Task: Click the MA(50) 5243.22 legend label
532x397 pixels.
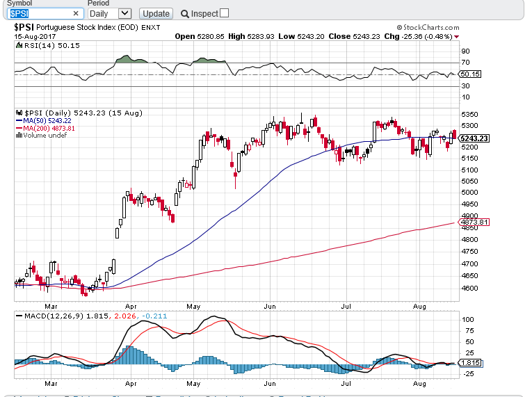Action: pyautogui.click(x=47, y=121)
